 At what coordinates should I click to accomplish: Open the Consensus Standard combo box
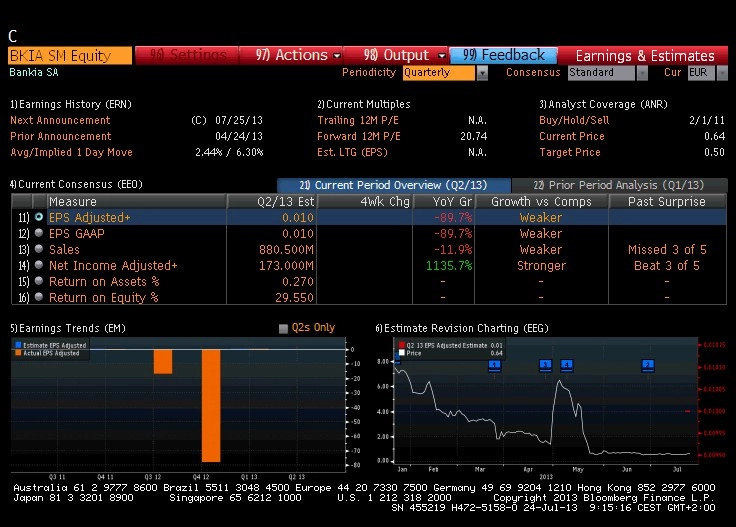point(601,73)
